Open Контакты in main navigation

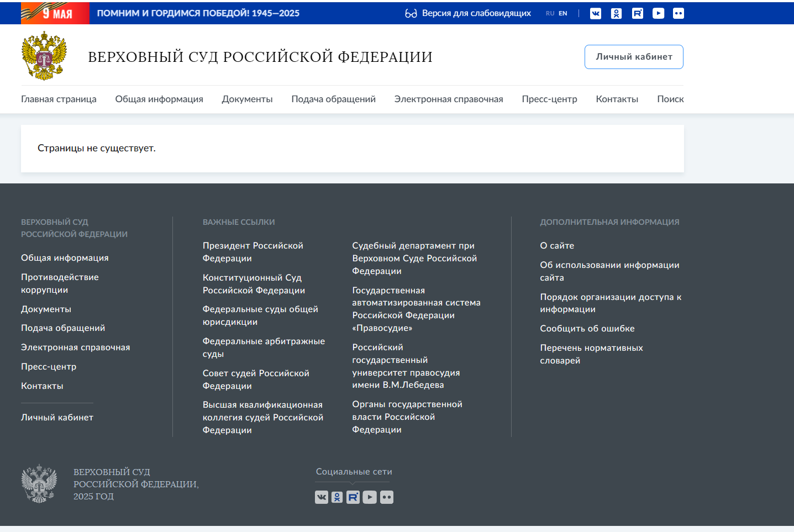(x=617, y=99)
